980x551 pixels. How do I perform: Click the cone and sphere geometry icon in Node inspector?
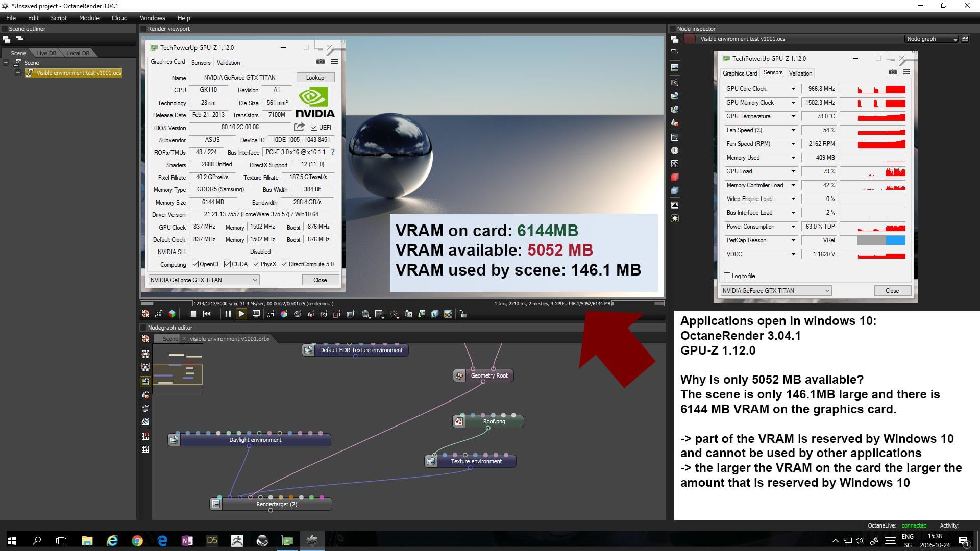675,123
